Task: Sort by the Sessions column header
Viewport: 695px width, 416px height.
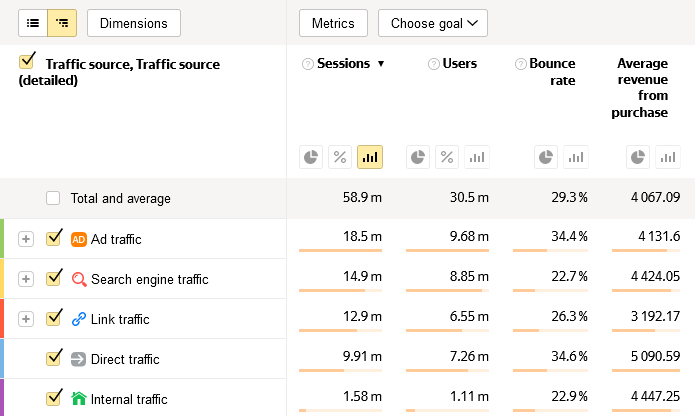Action: (x=343, y=64)
